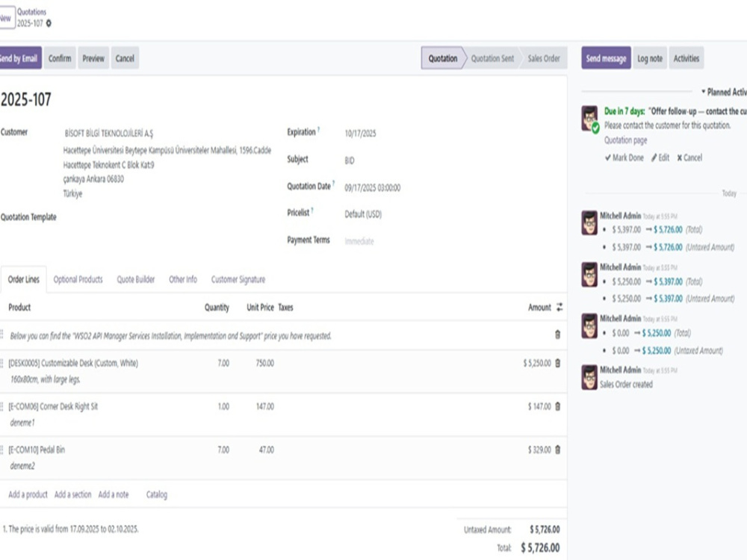Open the Quotation page link in the activity
This screenshot has width=747, height=560.
626,140
